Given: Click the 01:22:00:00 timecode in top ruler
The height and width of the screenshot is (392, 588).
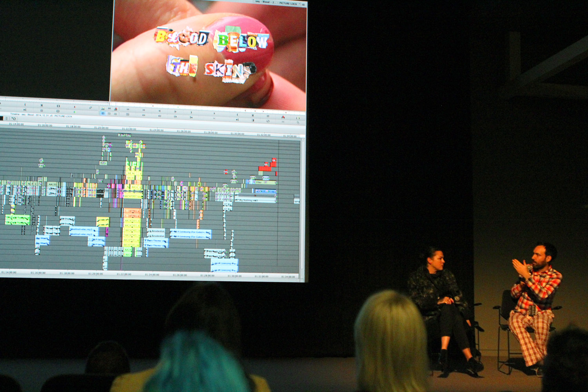Looking at the screenshot, I should [129, 129].
